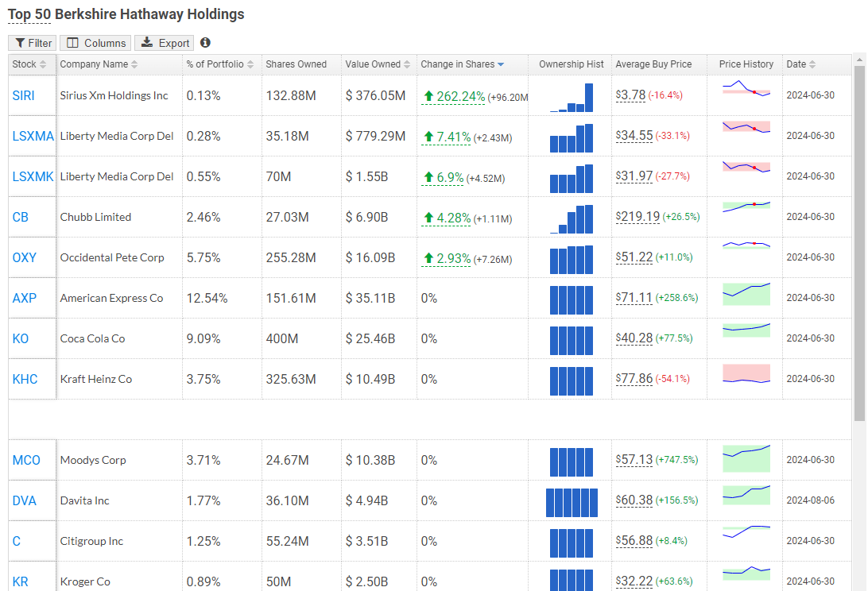Click Davita date 2024-08-06

tap(811, 500)
